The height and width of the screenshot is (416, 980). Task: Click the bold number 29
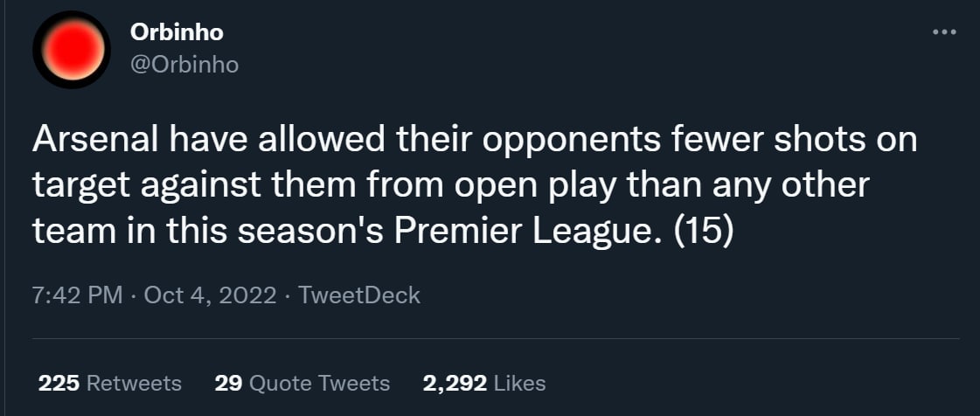tap(228, 383)
